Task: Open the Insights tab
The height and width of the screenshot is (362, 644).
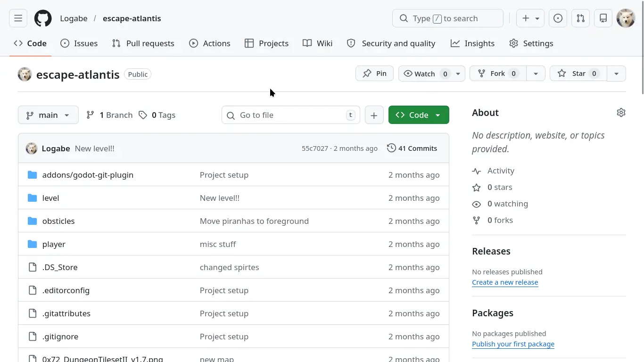Action: pyautogui.click(x=473, y=43)
